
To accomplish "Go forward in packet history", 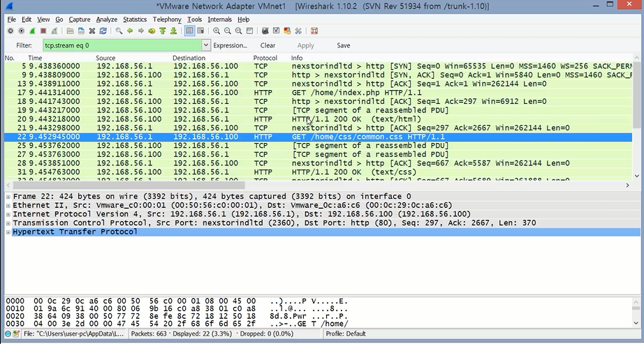I will 141,31.
